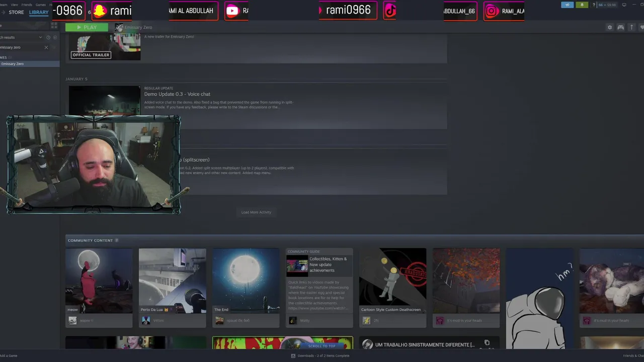Click the 'JANUARY 5' date heading
The height and width of the screenshot is (362, 644).
(x=76, y=79)
